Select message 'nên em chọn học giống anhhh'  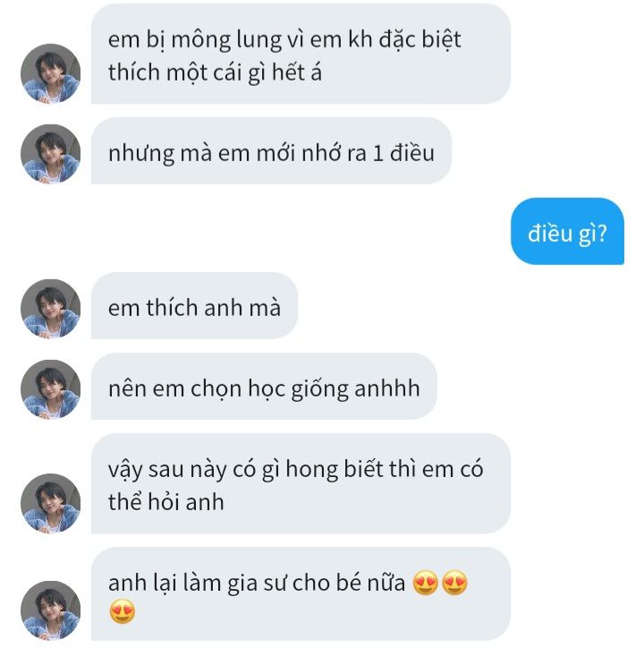click(264, 387)
